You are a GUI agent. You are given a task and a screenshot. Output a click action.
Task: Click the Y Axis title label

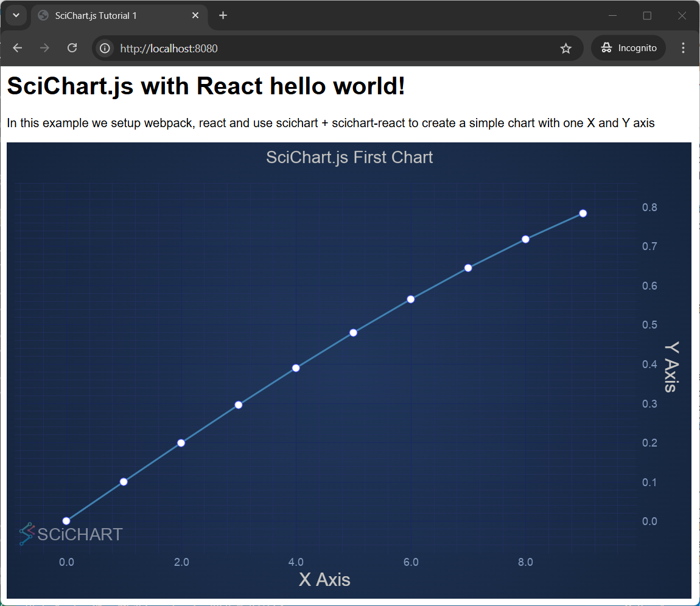[673, 367]
